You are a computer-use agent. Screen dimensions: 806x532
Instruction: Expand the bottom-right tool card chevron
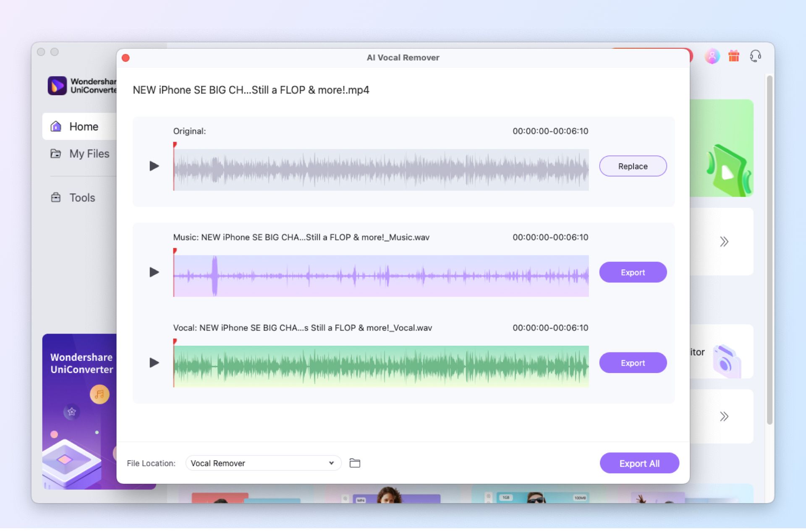tap(723, 416)
